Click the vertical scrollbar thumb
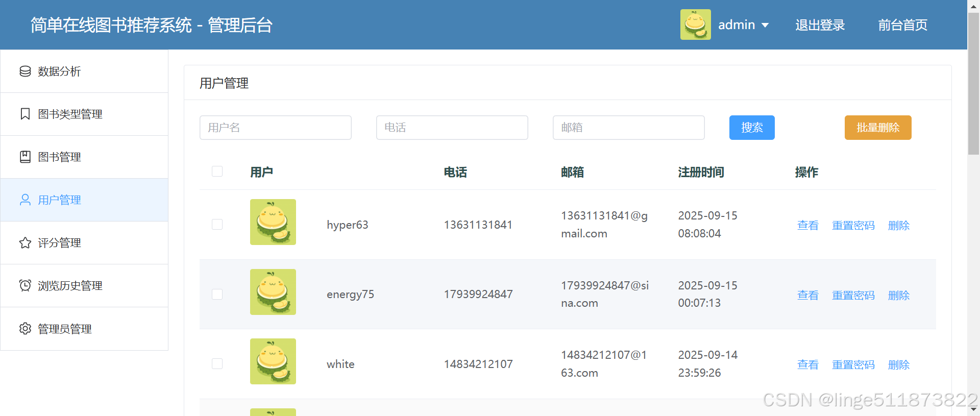Viewport: 980px width, 416px height. pyautogui.click(x=973, y=83)
